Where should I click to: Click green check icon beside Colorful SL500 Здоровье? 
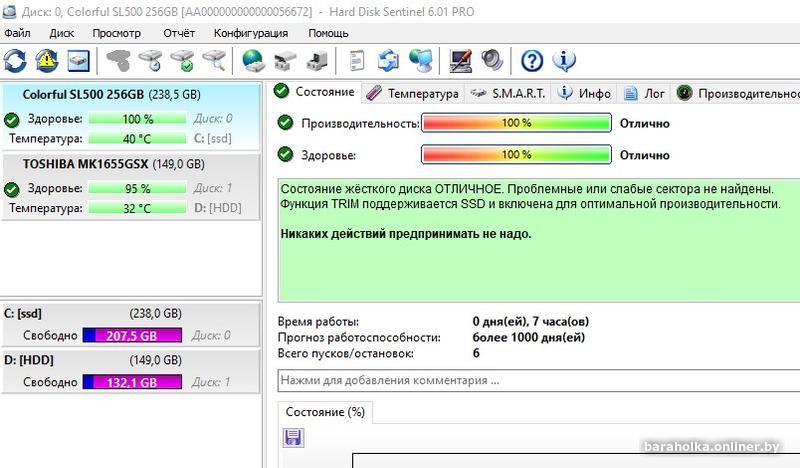pyautogui.click(x=11, y=120)
